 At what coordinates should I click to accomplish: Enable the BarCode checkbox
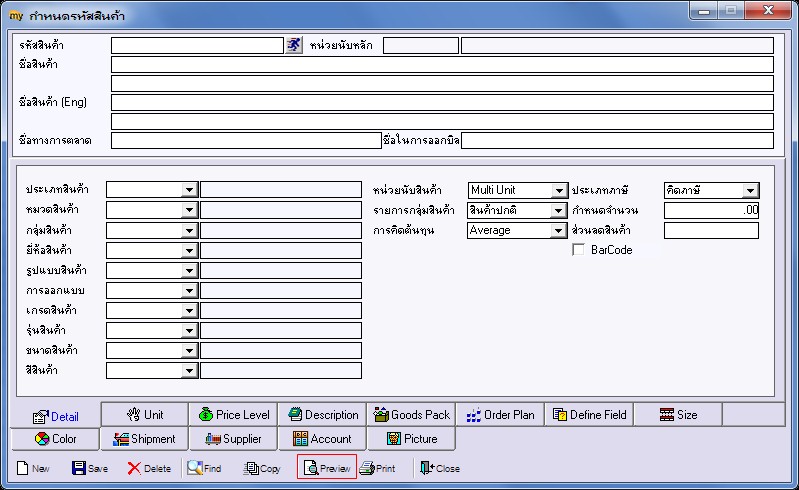pyautogui.click(x=578, y=250)
